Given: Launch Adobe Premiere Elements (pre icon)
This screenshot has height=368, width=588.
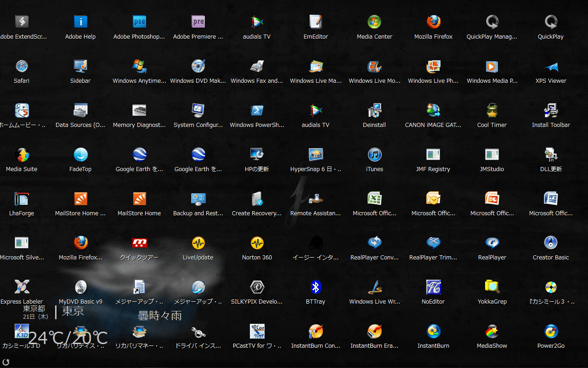Looking at the screenshot, I should (x=198, y=22).
